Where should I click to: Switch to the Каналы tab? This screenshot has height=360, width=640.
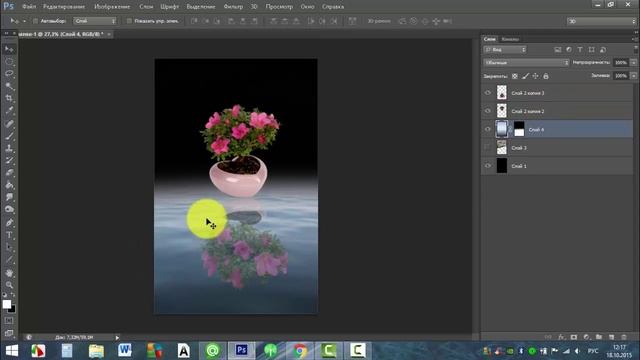pyautogui.click(x=510, y=39)
